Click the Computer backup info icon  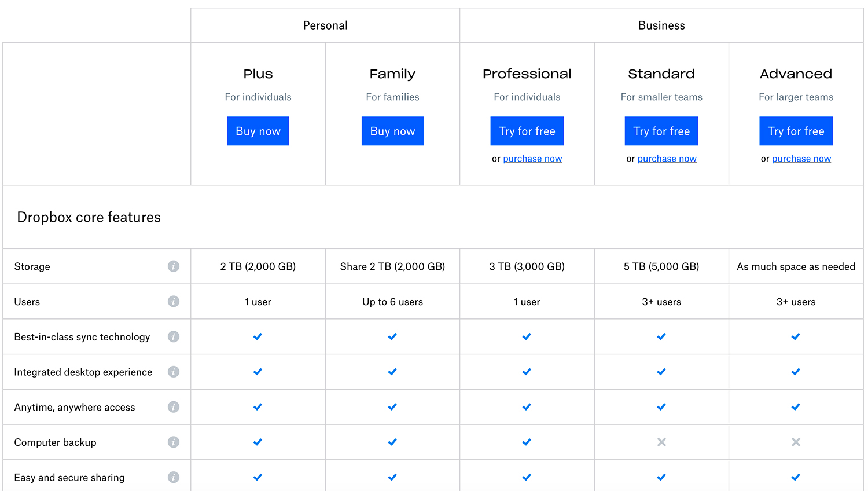pyautogui.click(x=173, y=442)
